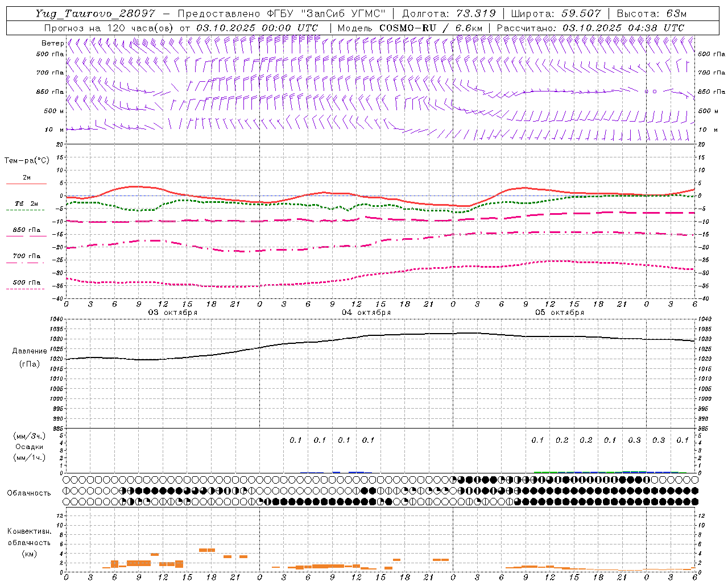
Task: Select the Высота: 63м field
Action: click(651, 14)
